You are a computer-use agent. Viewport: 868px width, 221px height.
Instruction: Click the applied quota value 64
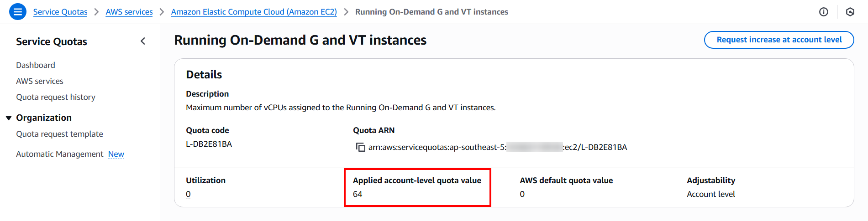click(358, 194)
